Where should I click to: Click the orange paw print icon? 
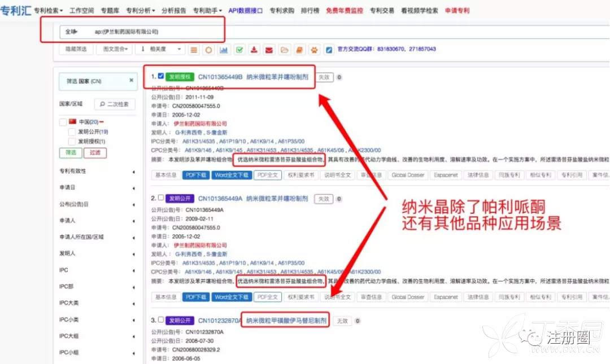coord(315,50)
